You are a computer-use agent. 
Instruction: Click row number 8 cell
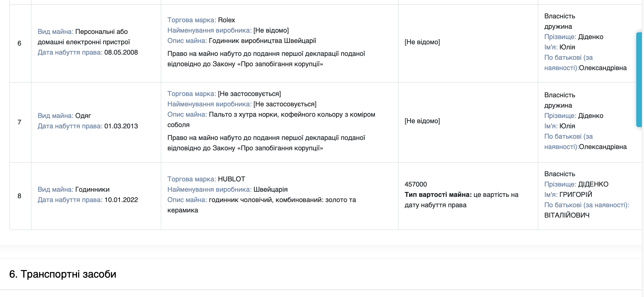tap(19, 196)
